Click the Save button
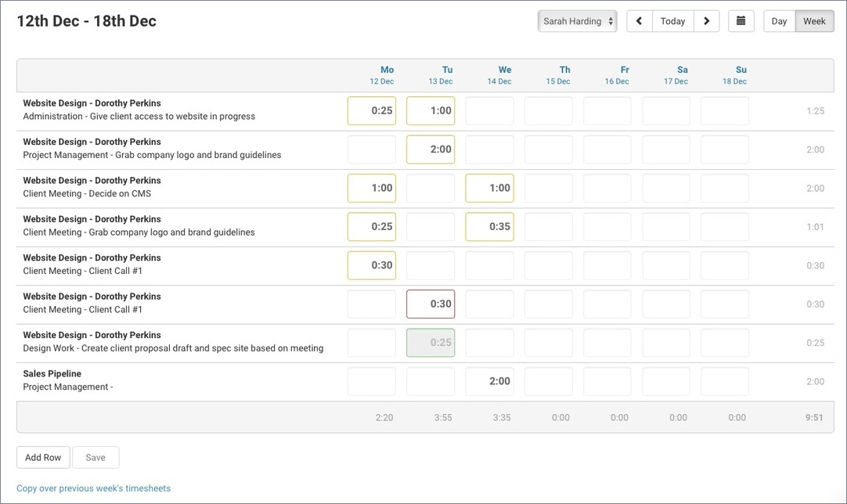 96,457
